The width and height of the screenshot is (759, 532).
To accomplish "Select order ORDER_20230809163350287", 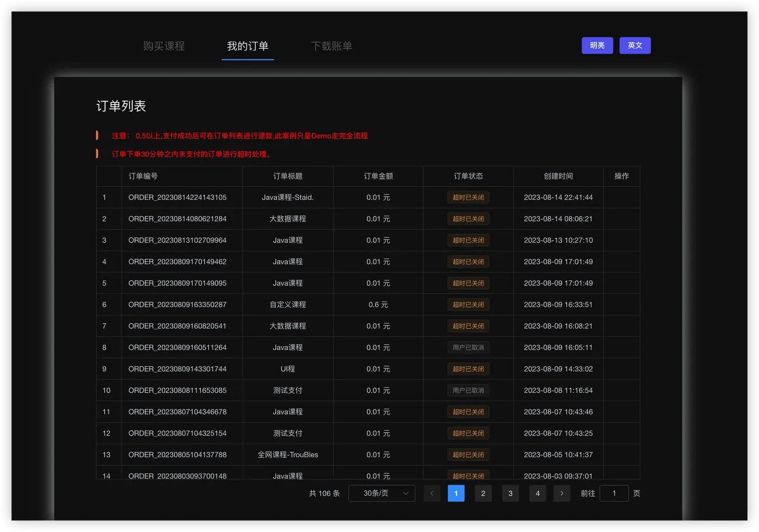I will 177,304.
